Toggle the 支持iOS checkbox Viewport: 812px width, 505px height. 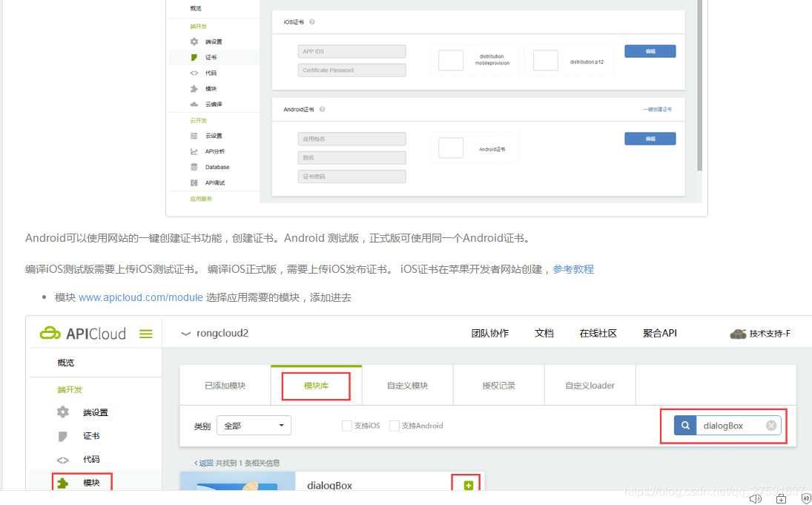pyautogui.click(x=347, y=426)
